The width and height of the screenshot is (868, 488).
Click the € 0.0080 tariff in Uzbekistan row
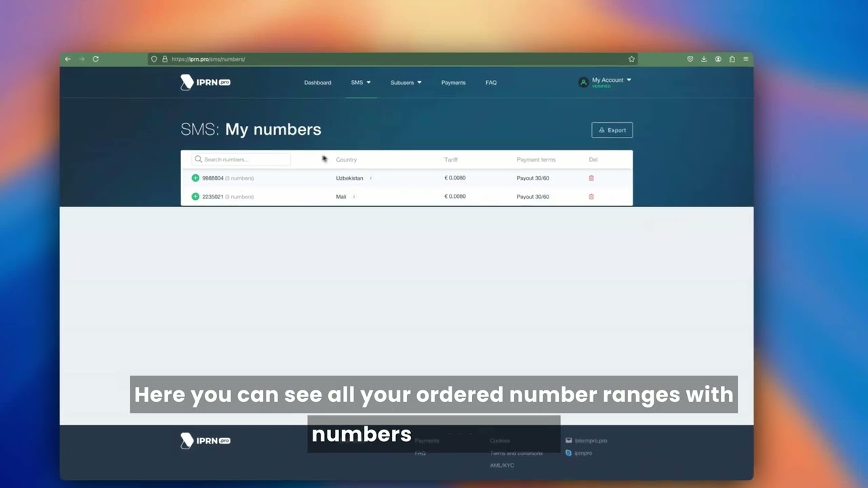[x=455, y=178]
